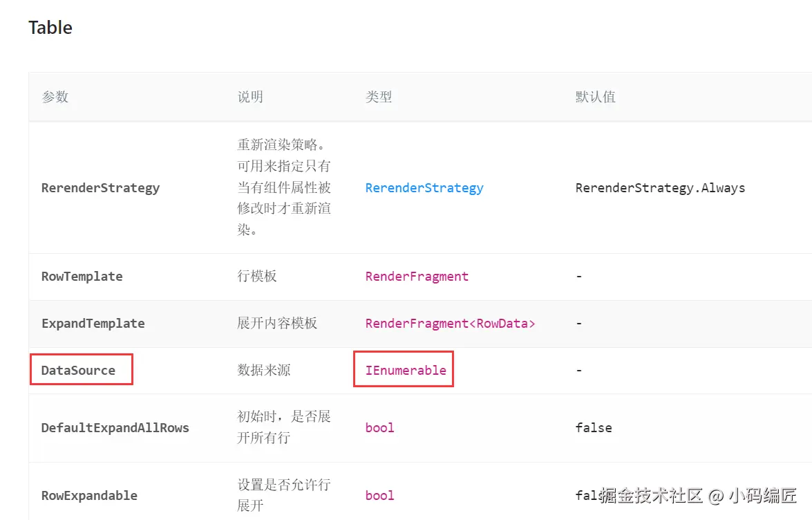Click the RenderFragment<RowData> type code
The image size is (812, 520).
coord(450,324)
